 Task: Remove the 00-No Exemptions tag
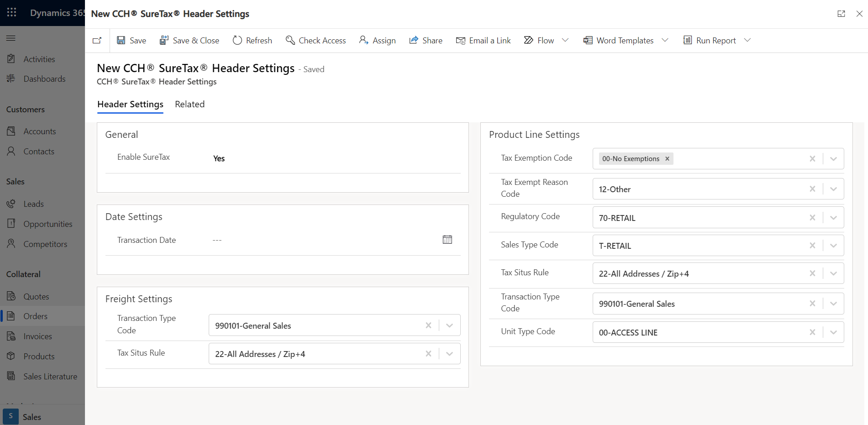667,158
